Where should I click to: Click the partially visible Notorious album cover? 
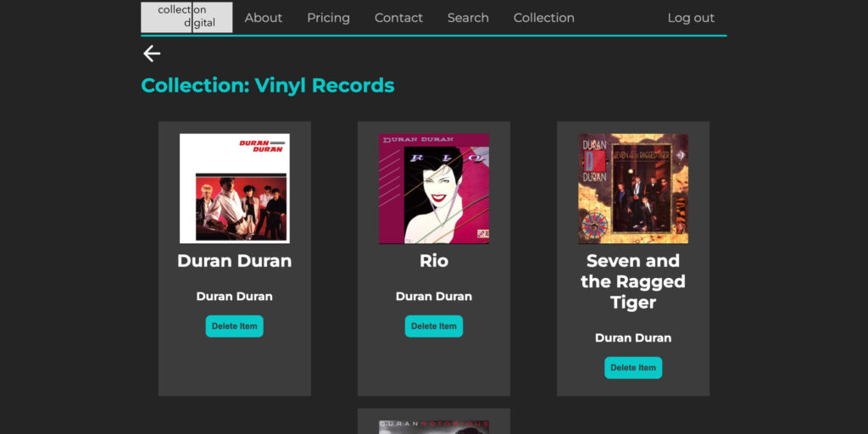click(434, 426)
